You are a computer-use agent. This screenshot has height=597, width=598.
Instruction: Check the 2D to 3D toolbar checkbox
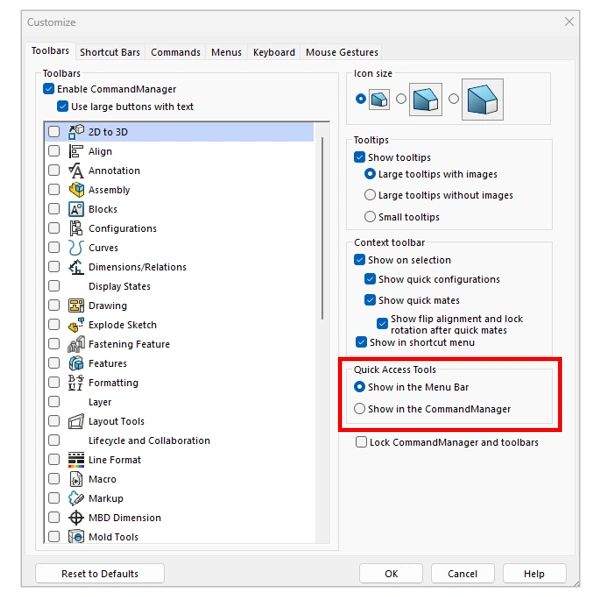(54, 132)
